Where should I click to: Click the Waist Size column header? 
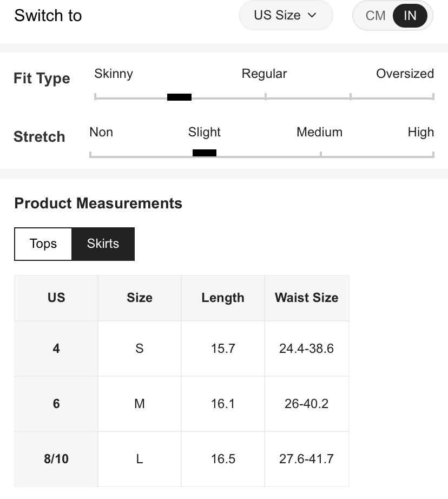tap(306, 298)
